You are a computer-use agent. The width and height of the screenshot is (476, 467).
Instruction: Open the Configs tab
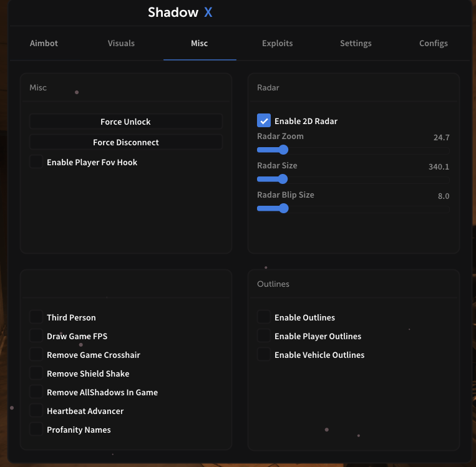(x=433, y=44)
